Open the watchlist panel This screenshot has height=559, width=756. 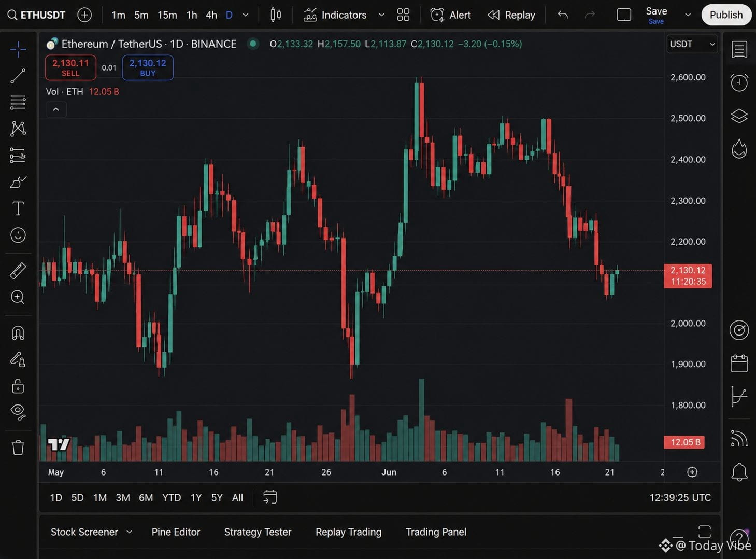739,50
